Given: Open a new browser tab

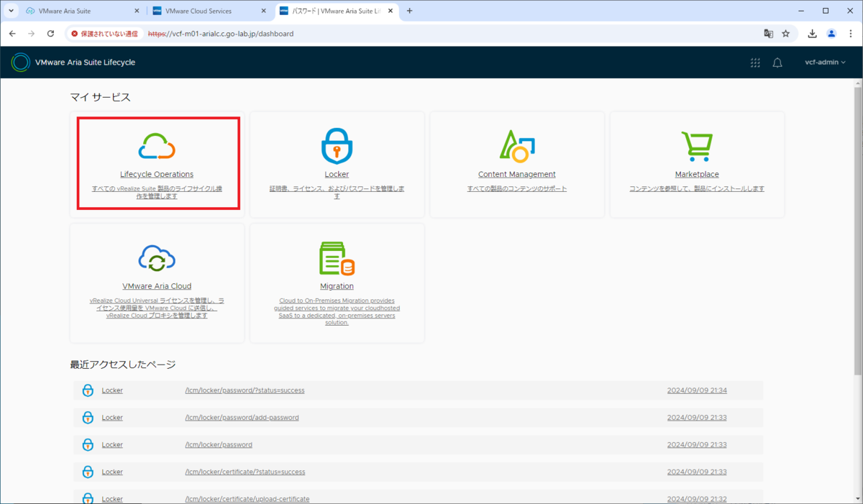Looking at the screenshot, I should pos(410,11).
